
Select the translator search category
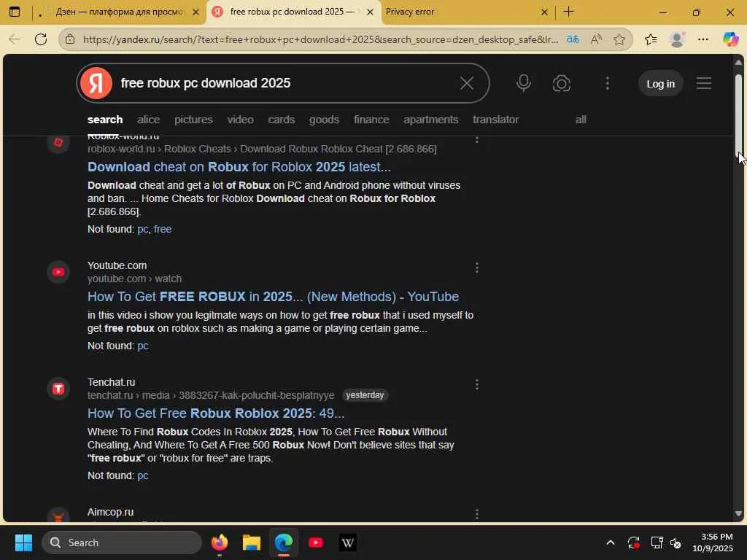pos(495,120)
